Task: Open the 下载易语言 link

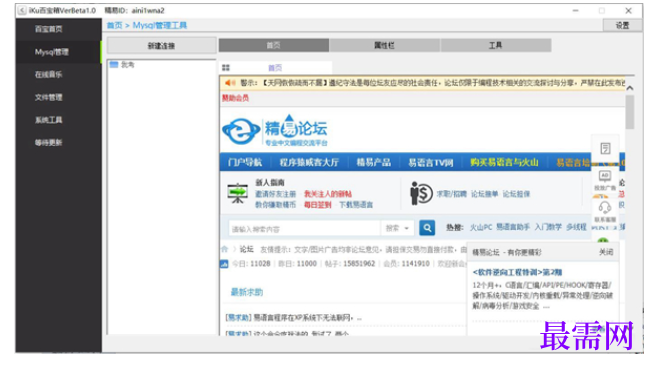Action: 356,205
